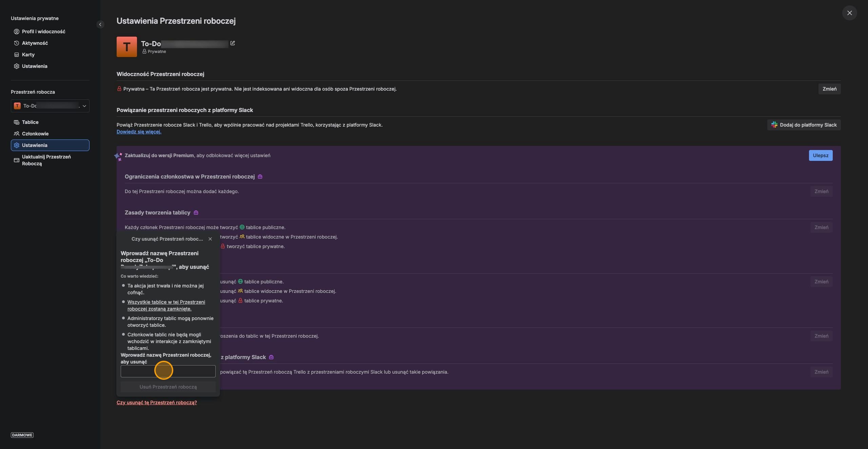Screen dimensions: 868x449
Task: Click the premium icon next to Zasady tworzenia tablicy
Action: coord(196,213)
